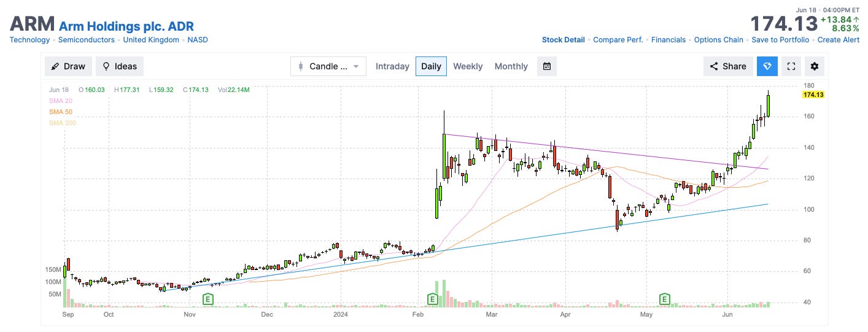Click the +13.84 price change value

tap(840, 19)
